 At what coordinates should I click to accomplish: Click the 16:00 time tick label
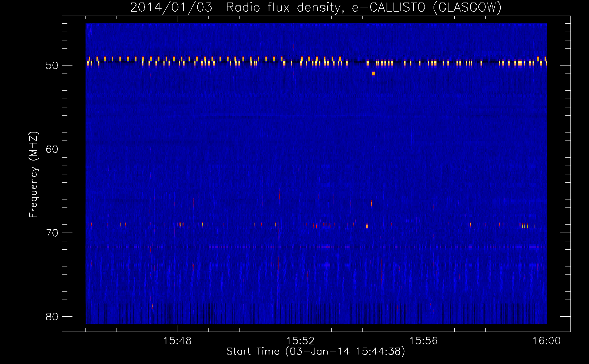click(x=546, y=341)
